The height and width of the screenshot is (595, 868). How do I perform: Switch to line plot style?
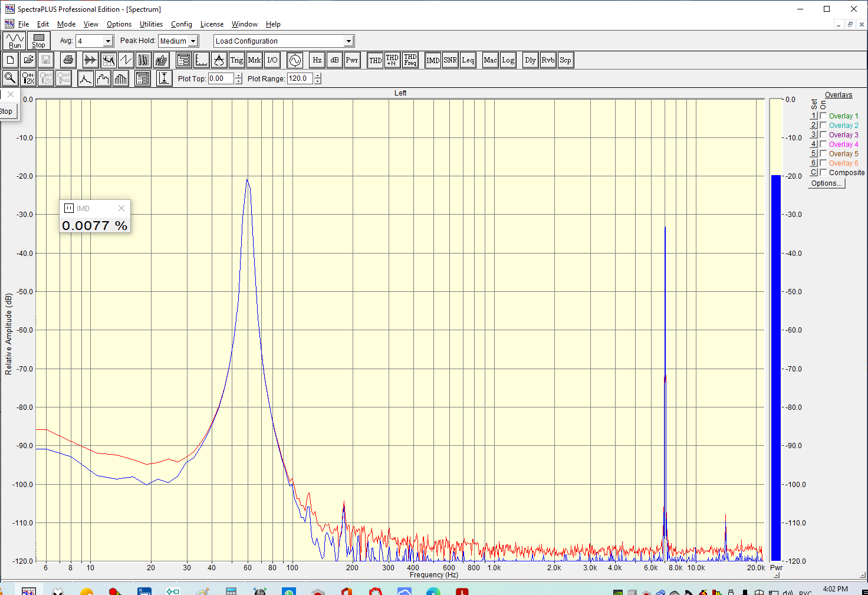(86, 78)
